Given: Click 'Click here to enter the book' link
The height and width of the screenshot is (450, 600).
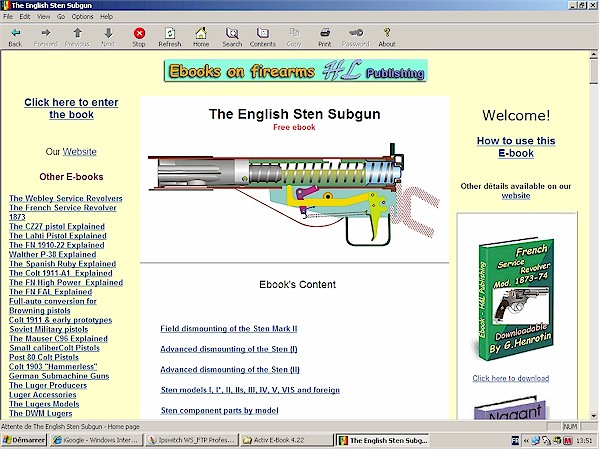Looking at the screenshot, I should [71, 108].
